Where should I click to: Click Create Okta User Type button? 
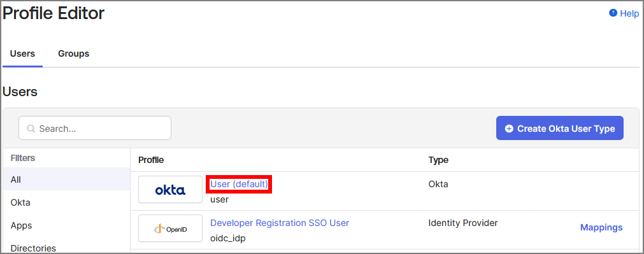point(560,129)
